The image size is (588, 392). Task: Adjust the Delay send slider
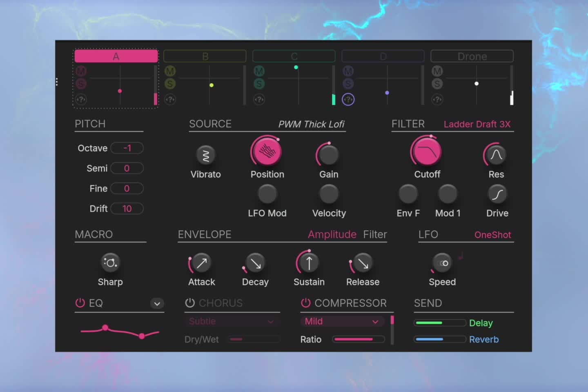click(440, 323)
